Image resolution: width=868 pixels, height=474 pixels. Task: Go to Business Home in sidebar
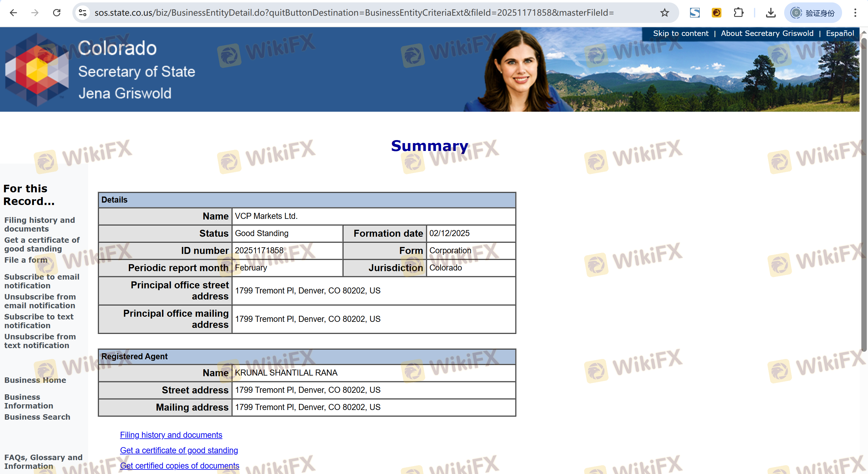[35, 380]
